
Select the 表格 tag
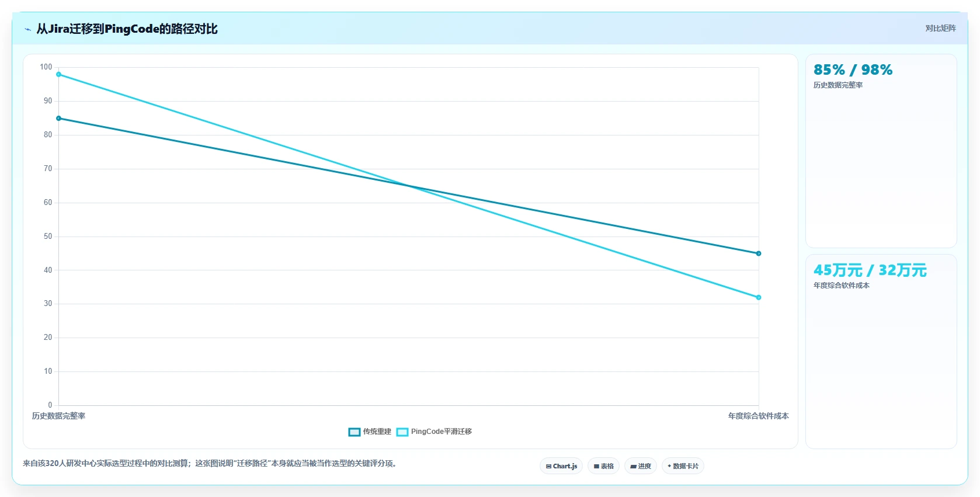coord(604,466)
